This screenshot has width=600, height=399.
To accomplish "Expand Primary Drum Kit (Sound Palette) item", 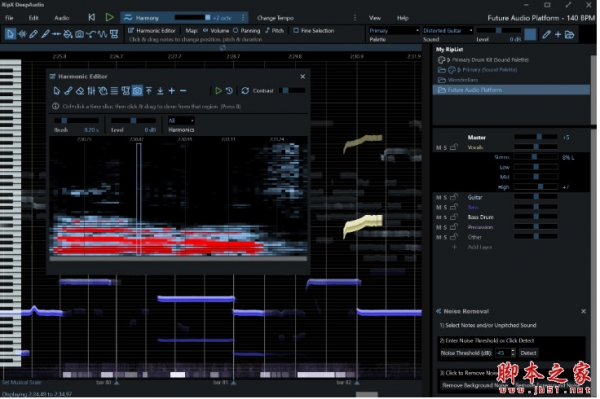I will click(450, 60).
